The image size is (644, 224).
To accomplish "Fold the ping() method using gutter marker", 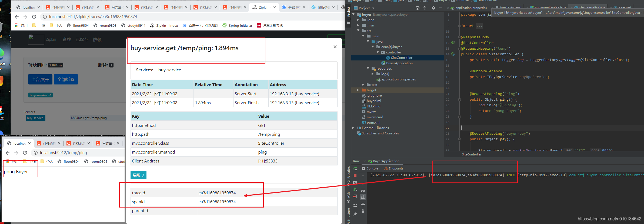I will pyautogui.click(x=459, y=100).
